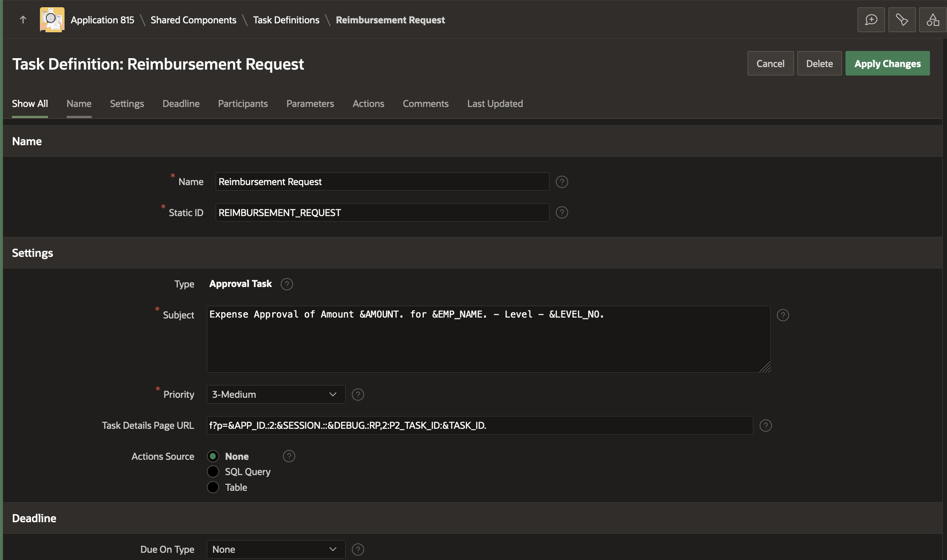
Task: Go to the Deadline tab
Action: 181,104
